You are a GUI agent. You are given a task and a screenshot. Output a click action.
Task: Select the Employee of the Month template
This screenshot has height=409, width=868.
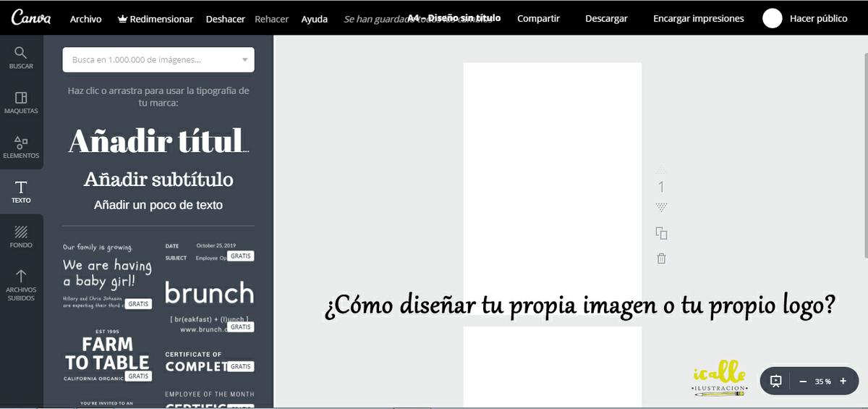tap(209, 400)
